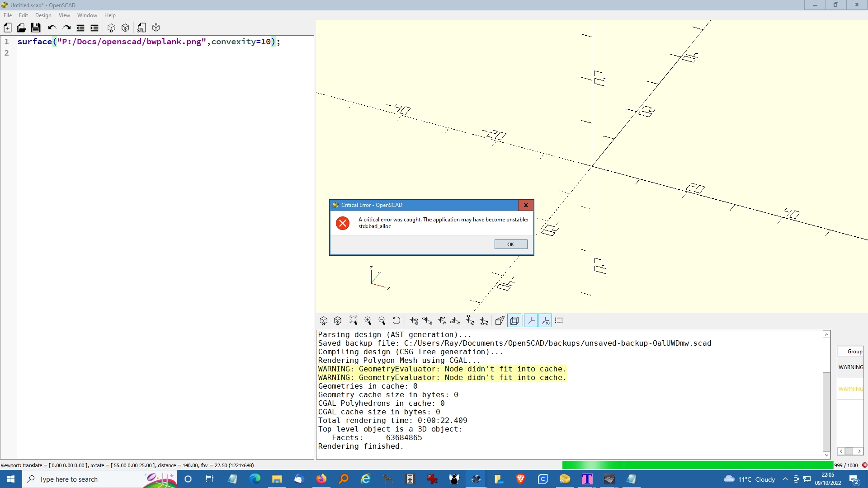Open File Explorer from taskbar
The image size is (868, 488).
(277, 479)
